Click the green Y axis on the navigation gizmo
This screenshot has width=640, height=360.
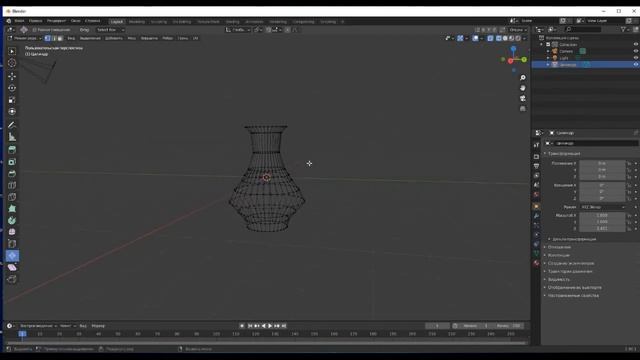point(524,60)
